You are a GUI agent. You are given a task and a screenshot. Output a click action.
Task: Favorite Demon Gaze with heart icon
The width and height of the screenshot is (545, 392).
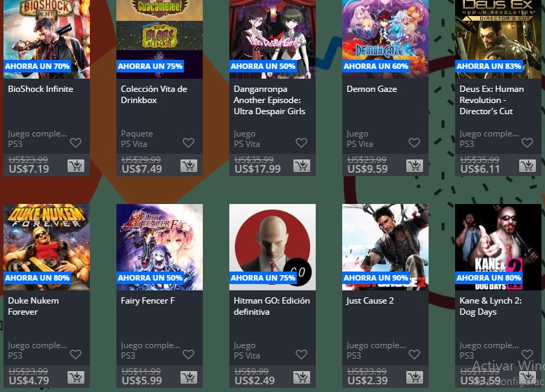point(414,143)
